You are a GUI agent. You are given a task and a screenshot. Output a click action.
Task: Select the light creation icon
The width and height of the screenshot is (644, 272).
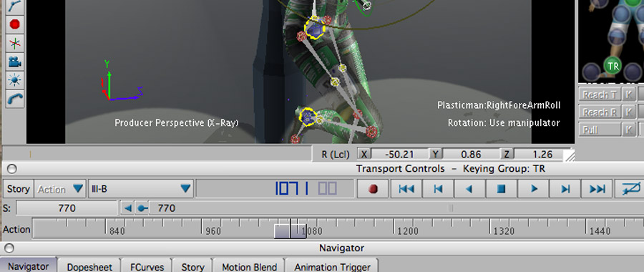coord(15,80)
